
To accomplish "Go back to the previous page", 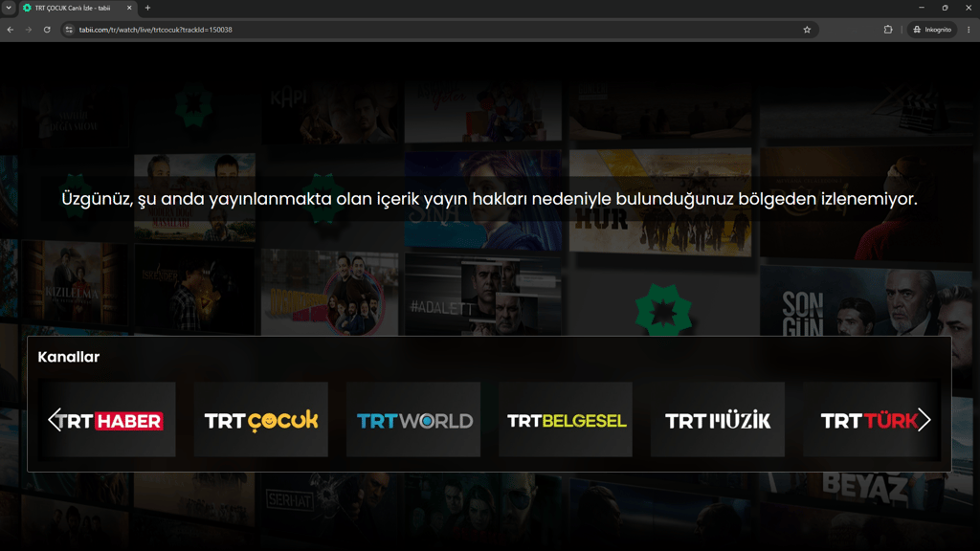I will pos(10,30).
